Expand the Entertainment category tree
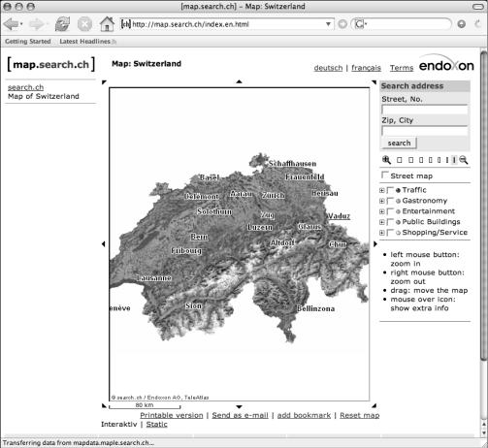This screenshot has width=488, height=448. tap(382, 211)
